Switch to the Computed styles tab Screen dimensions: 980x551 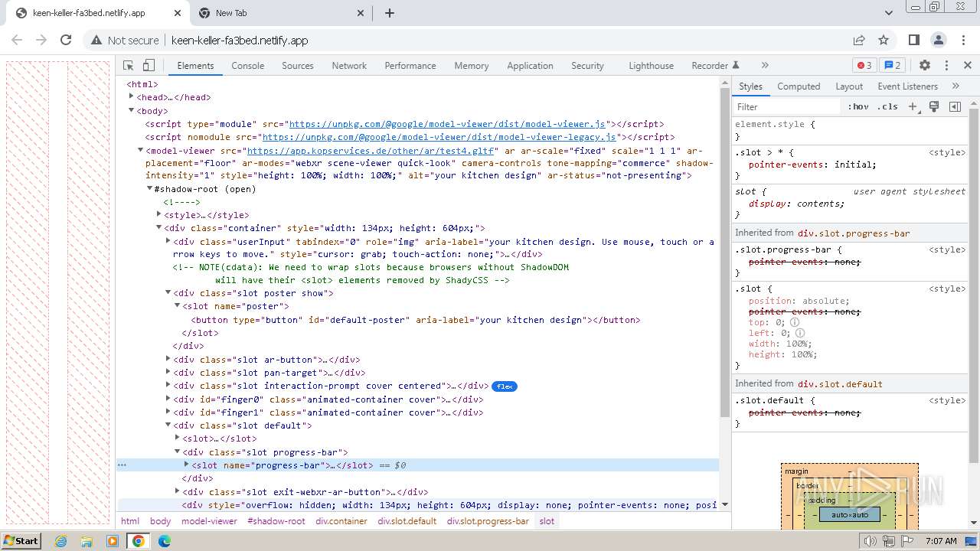(x=799, y=86)
